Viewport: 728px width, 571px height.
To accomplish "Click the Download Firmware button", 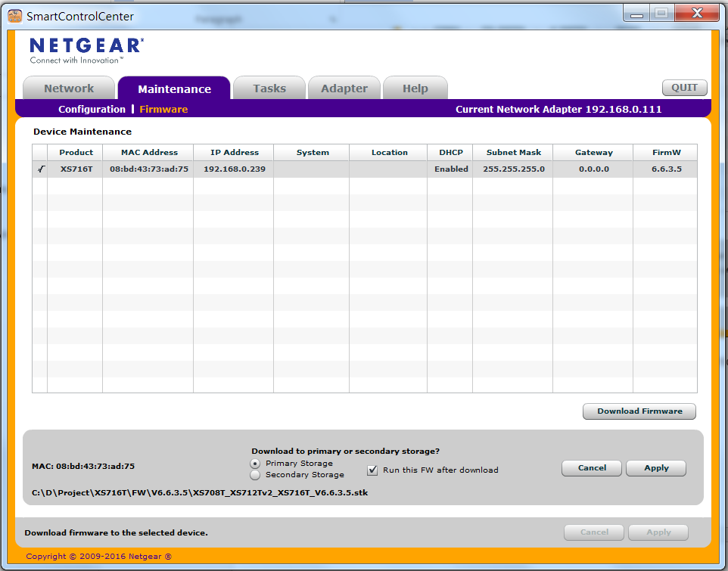I will click(x=639, y=411).
